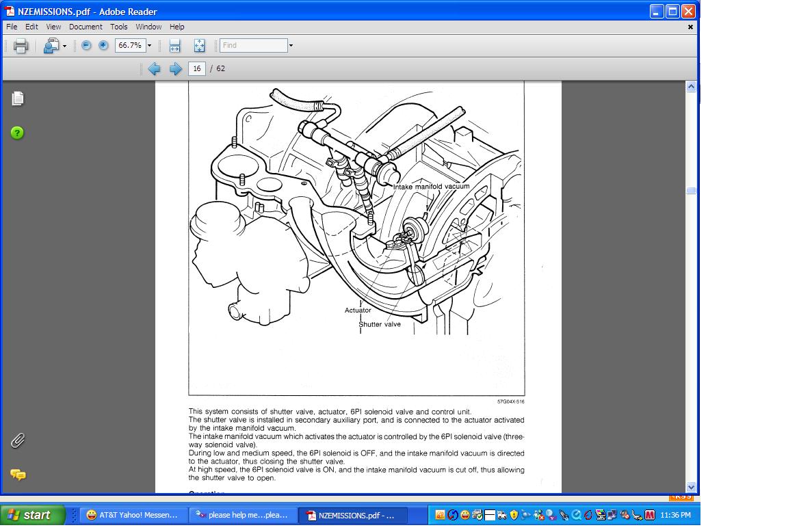Click the Windows Start button

point(31,515)
